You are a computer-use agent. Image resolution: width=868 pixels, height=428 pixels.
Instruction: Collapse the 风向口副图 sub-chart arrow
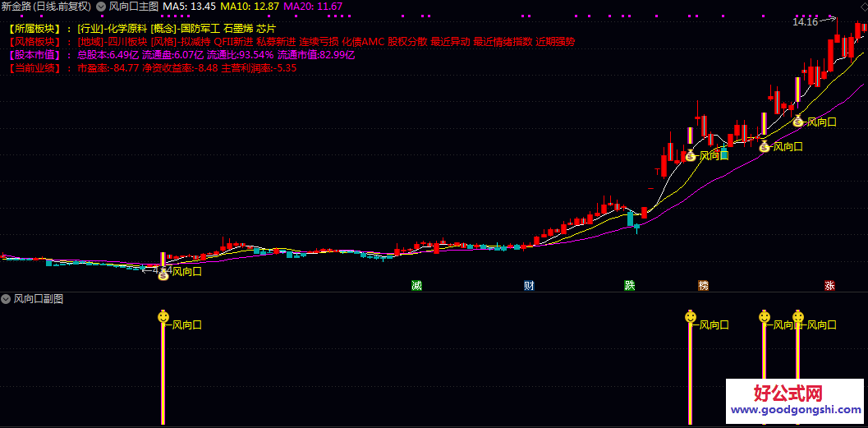pyautogui.click(x=6, y=300)
